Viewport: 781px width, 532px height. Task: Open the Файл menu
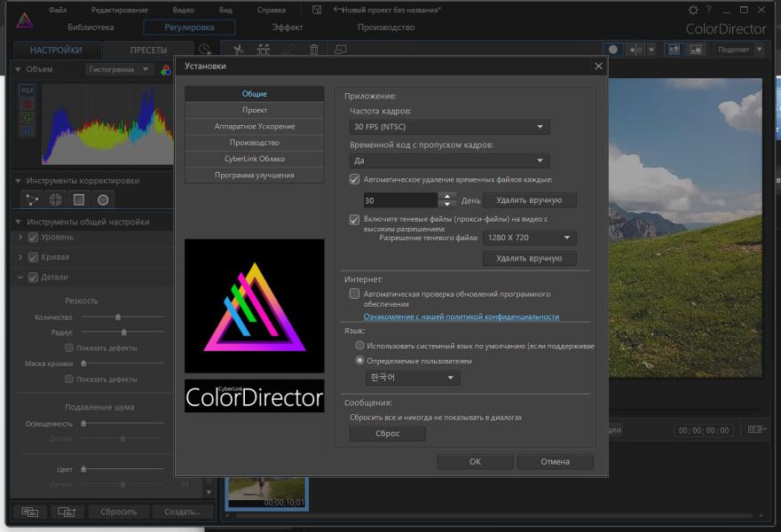pyautogui.click(x=58, y=10)
